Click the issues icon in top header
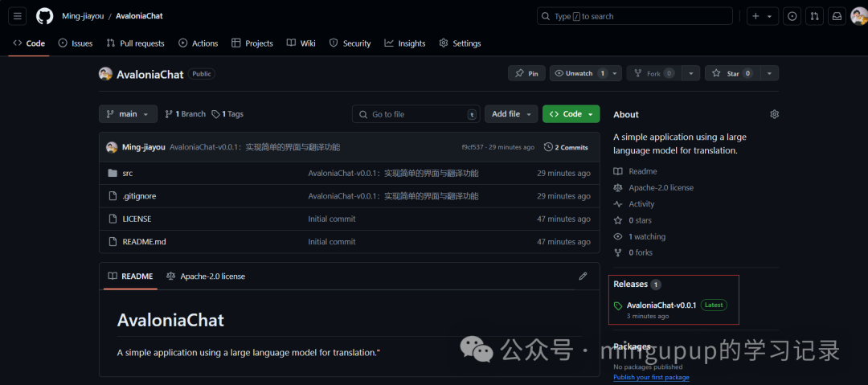Screen dimensions: 868x385 point(792,16)
